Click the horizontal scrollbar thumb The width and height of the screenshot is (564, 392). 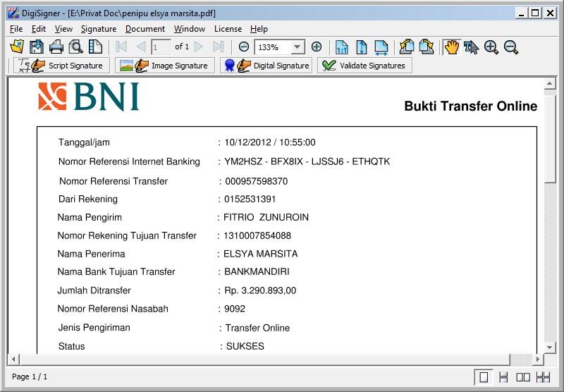265,360
